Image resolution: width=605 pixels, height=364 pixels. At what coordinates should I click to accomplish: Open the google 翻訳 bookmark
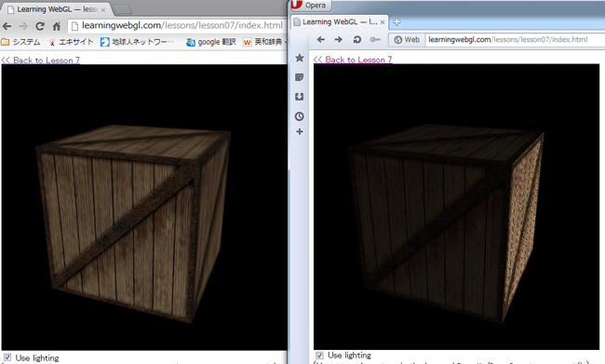[210, 42]
